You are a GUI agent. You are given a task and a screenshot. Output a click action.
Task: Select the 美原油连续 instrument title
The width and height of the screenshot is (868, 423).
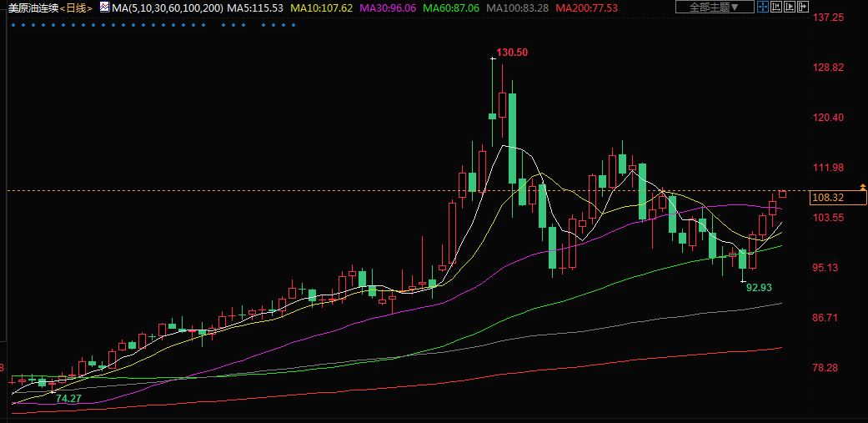click(33, 8)
